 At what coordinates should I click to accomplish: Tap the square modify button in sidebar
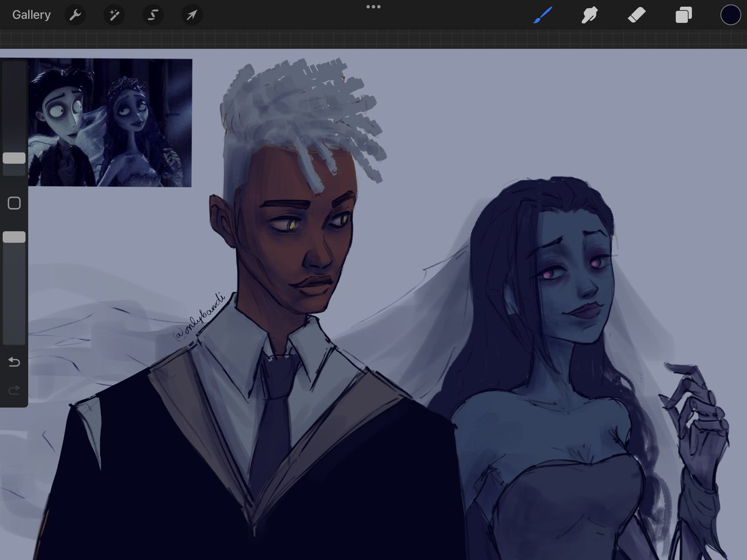(x=14, y=203)
